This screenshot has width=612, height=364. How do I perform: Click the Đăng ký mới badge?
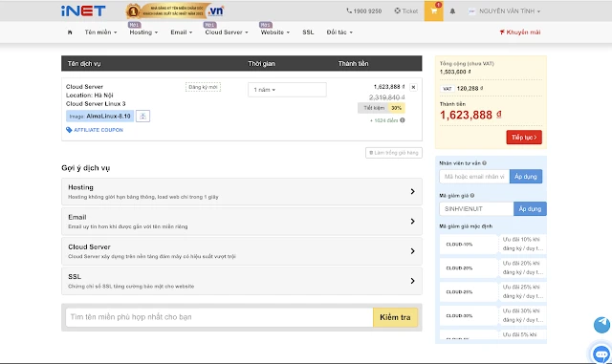[203, 87]
